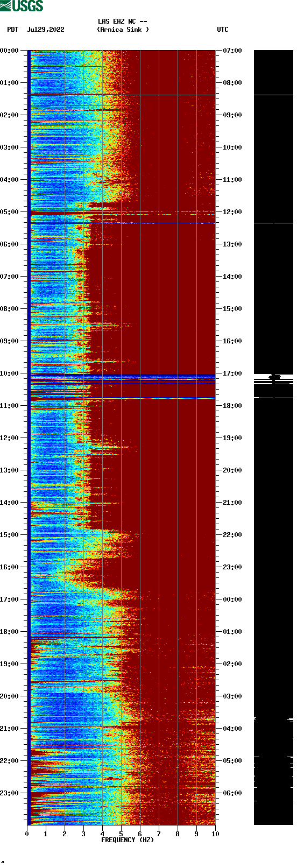Click the 05:00 PDT time label

point(9,212)
